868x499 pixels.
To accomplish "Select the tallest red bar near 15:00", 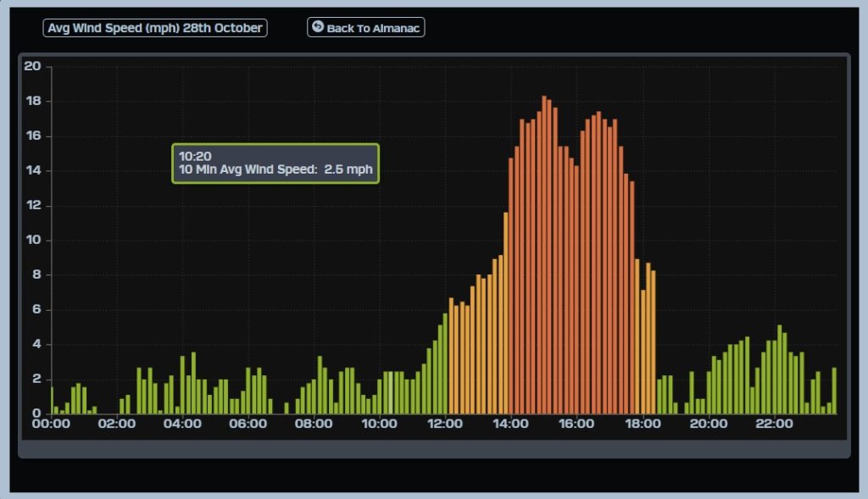I will pyautogui.click(x=544, y=254).
